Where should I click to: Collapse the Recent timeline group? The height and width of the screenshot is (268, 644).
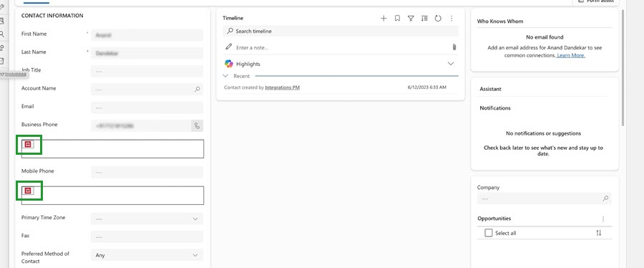click(225, 76)
